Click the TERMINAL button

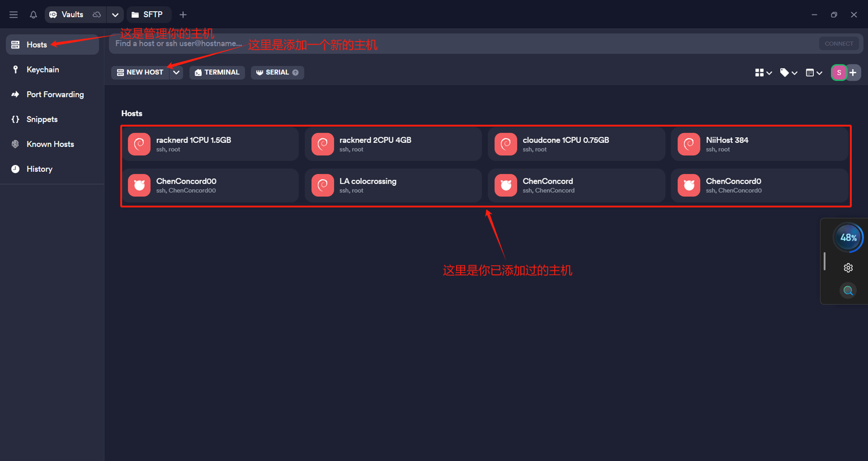pyautogui.click(x=217, y=72)
